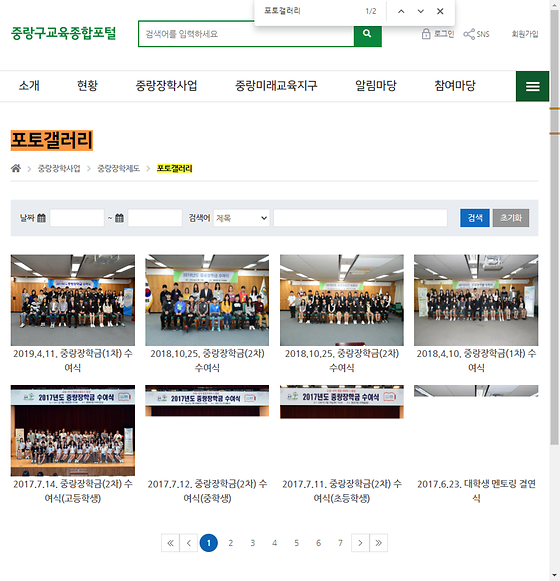Click the 중랑구교육종합포털 site logo

pyautogui.click(x=63, y=33)
